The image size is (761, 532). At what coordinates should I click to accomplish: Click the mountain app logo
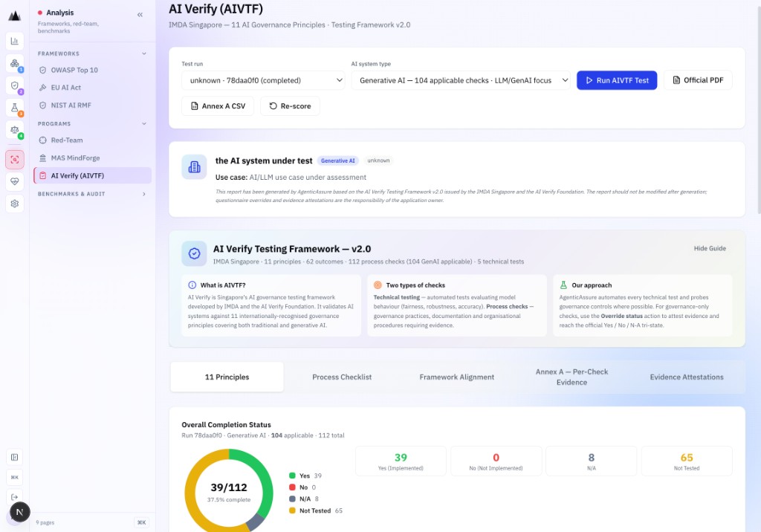click(x=15, y=16)
